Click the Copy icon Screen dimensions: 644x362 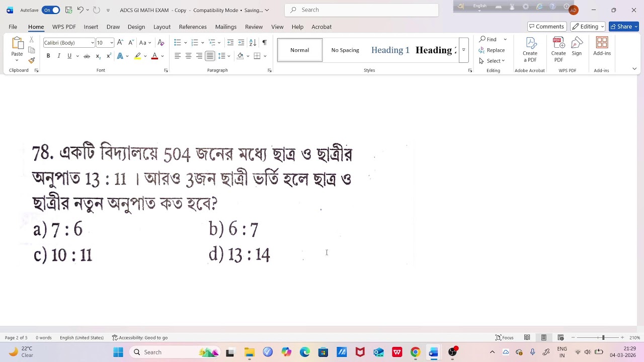[x=32, y=50]
